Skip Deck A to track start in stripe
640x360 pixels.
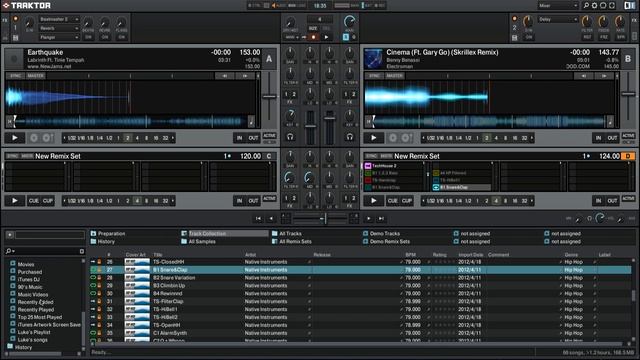10,121
